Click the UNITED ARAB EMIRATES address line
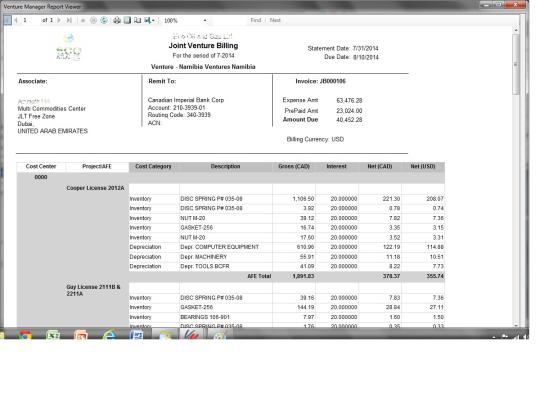The image size is (540, 405). (53, 131)
